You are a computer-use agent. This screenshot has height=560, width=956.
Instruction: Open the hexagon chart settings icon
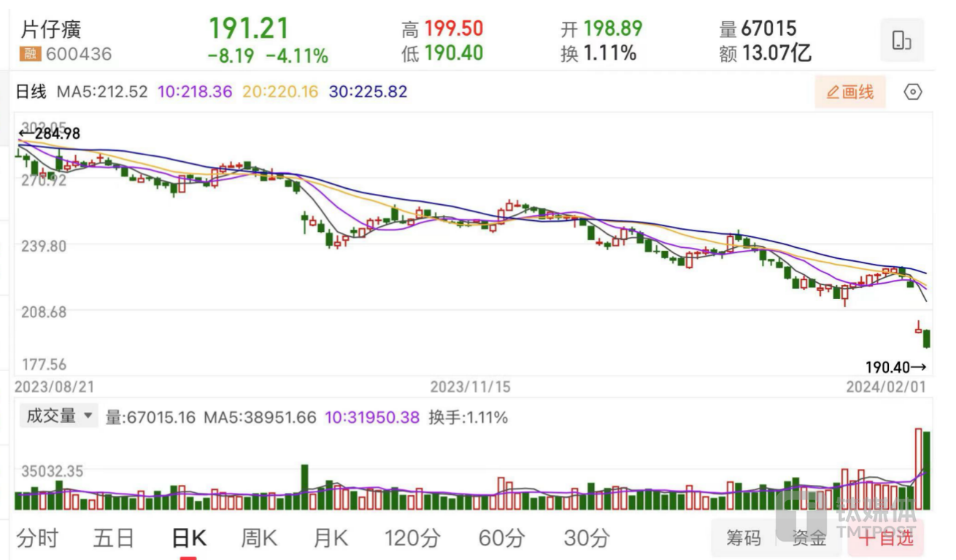click(913, 93)
